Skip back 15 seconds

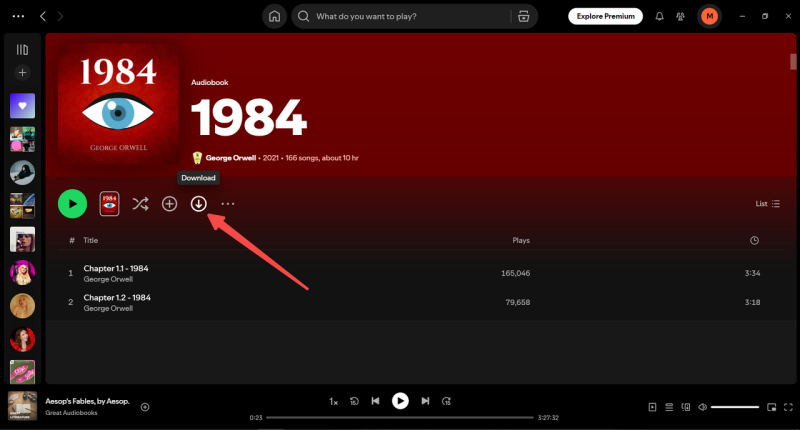pyautogui.click(x=354, y=401)
